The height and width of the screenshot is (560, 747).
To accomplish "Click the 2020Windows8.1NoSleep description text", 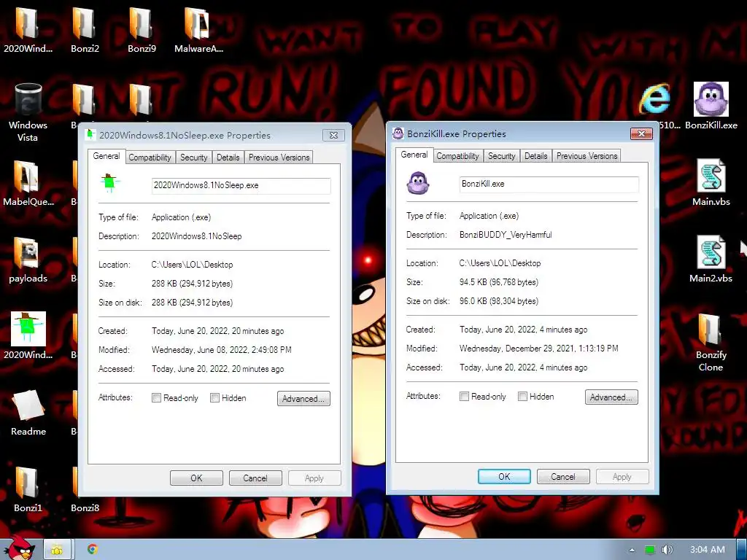I will coord(196,236).
